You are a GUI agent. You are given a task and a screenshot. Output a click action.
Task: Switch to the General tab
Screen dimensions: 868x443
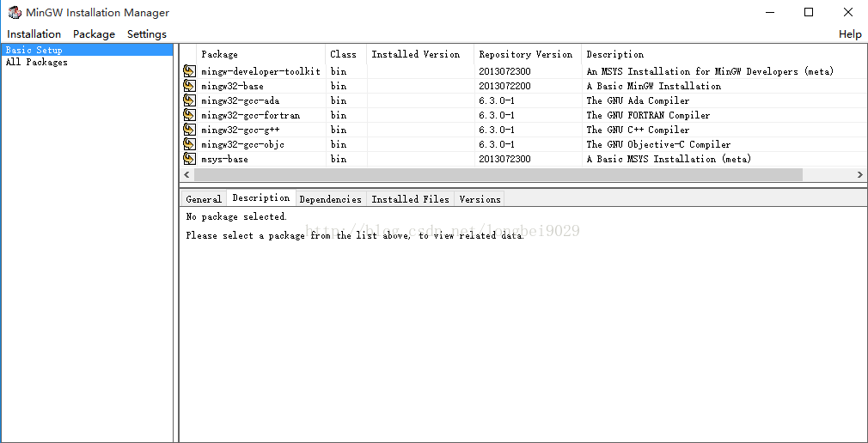coord(203,199)
